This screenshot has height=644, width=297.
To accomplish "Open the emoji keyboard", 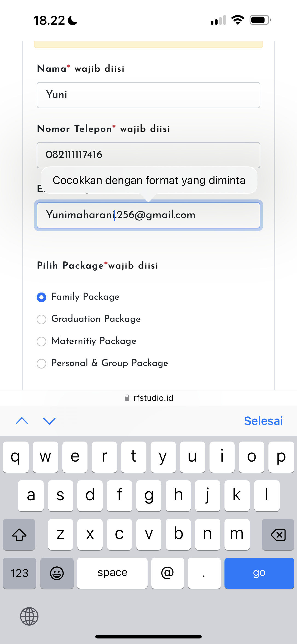I will pos(57,573).
